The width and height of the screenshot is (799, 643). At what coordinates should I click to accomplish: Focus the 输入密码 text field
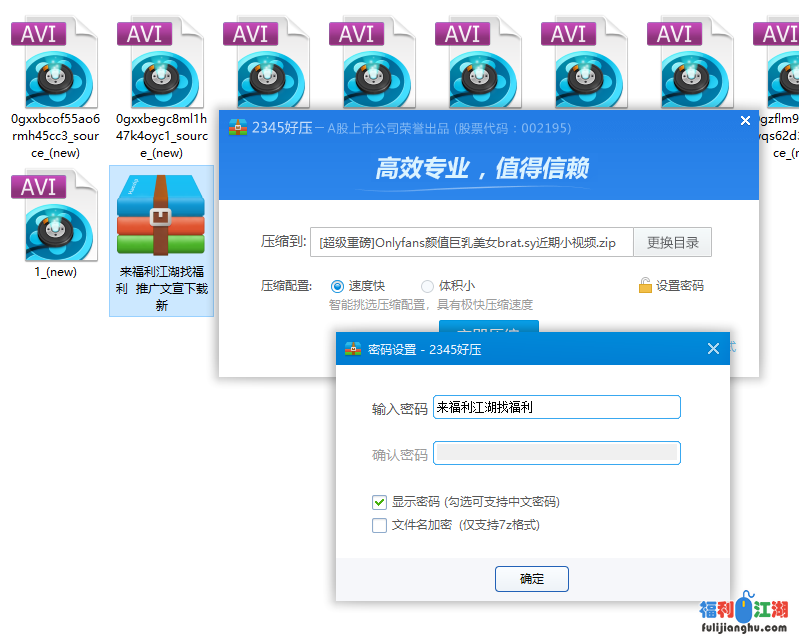(x=556, y=407)
